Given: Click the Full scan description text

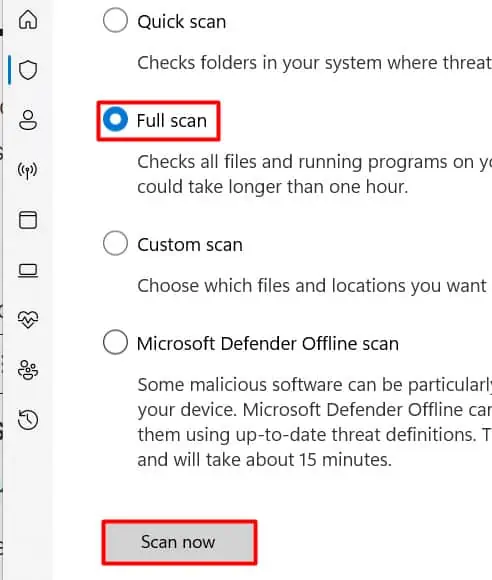Looking at the screenshot, I should pyautogui.click(x=314, y=174).
